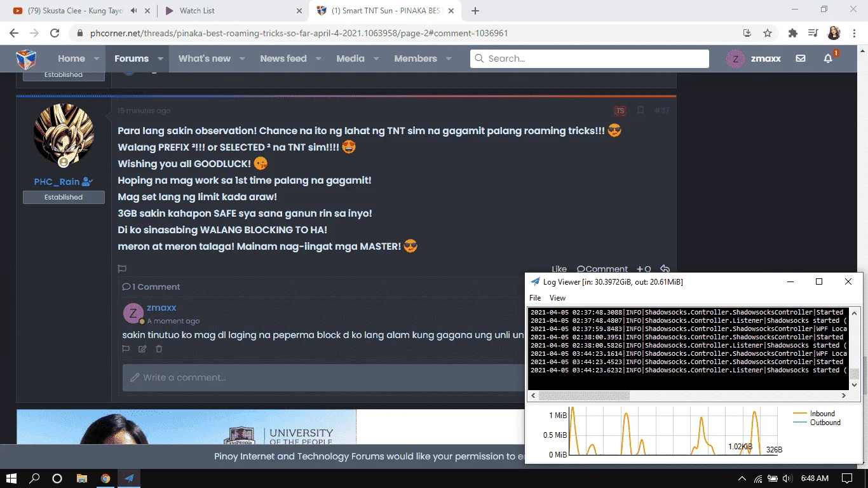Click PHC_Rain's Goku avatar
This screenshot has width=868, height=488.
(64, 135)
